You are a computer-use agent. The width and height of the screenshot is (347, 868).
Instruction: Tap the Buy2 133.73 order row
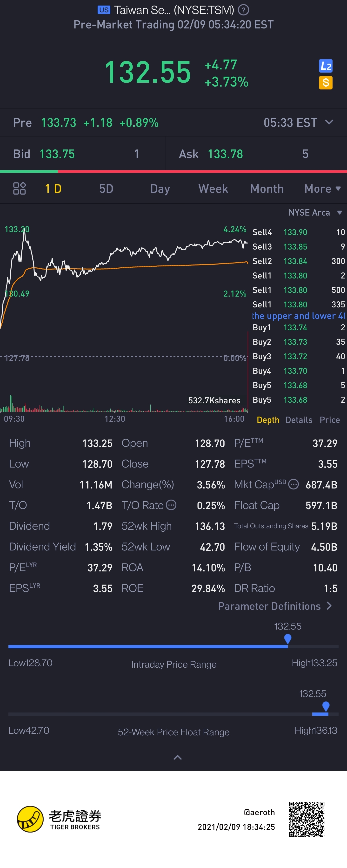pyautogui.click(x=299, y=342)
